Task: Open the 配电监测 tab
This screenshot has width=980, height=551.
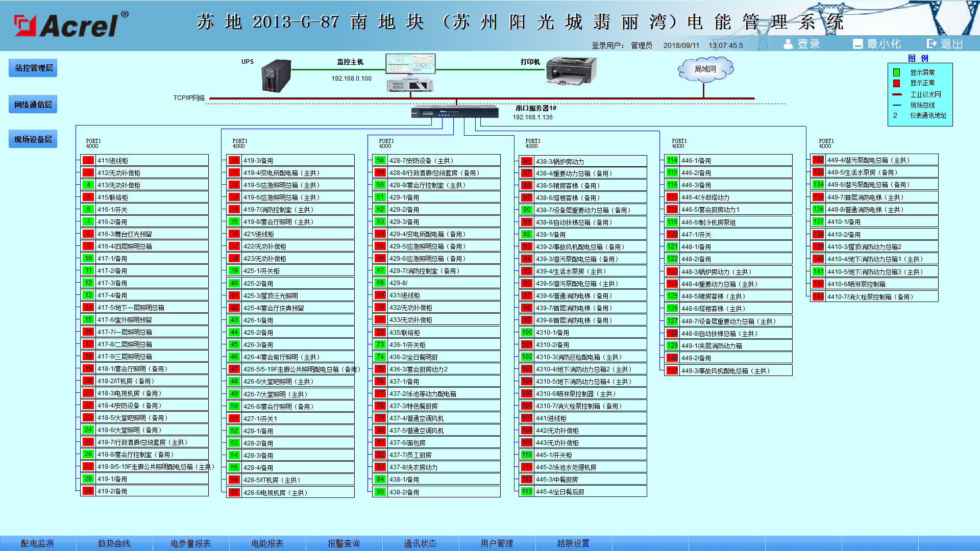Action: (38, 543)
